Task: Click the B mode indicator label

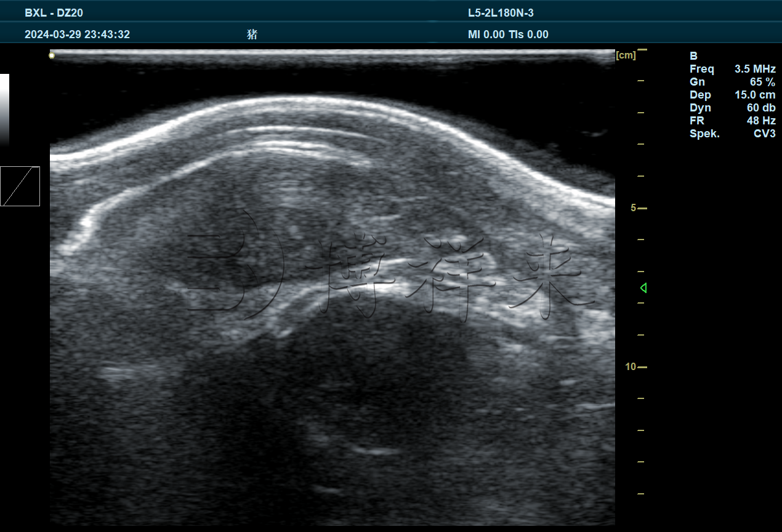Action: click(x=693, y=56)
